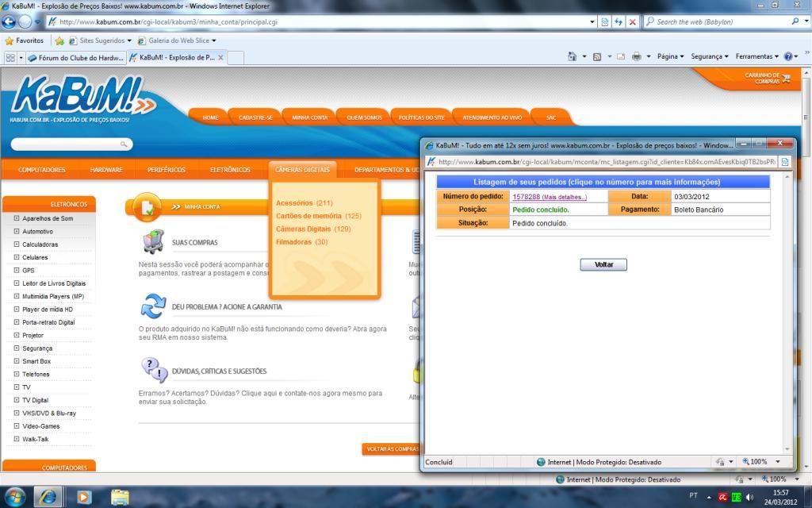Open the Favoritos star button
The height and width of the screenshot is (508, 812).
(25, 40)
